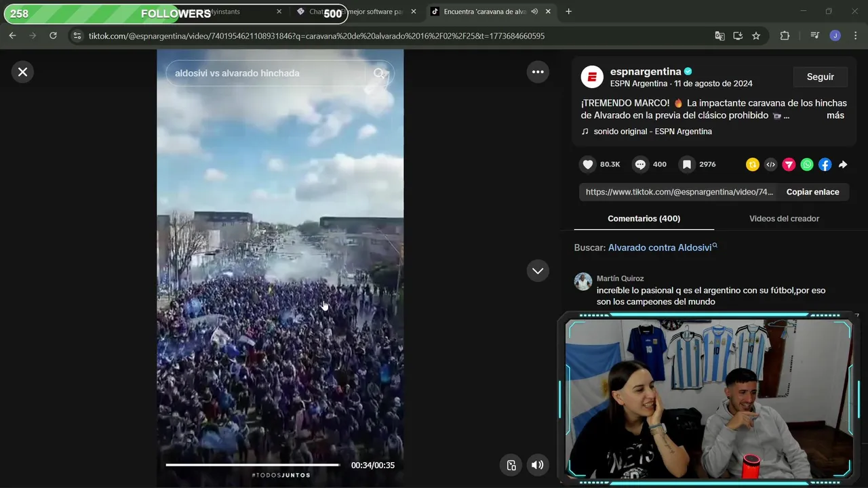Share video on Facebook
The image size is (868, 488).
(x=825, y=164)
